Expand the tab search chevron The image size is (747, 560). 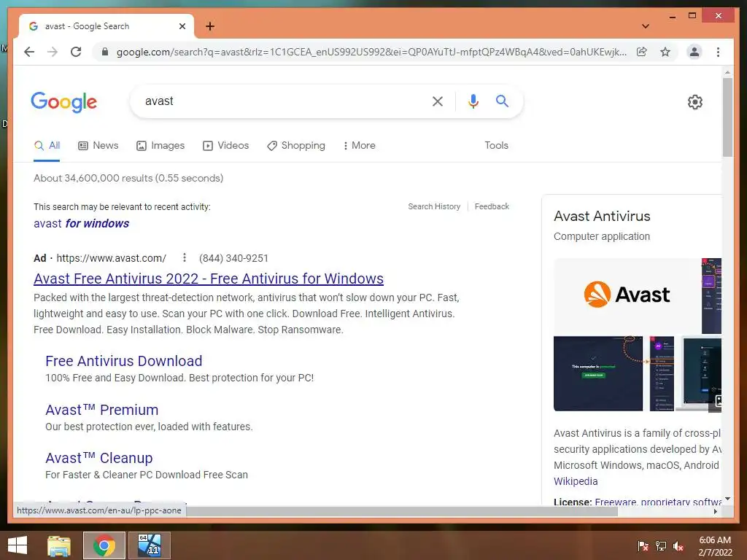coord(646,26)
